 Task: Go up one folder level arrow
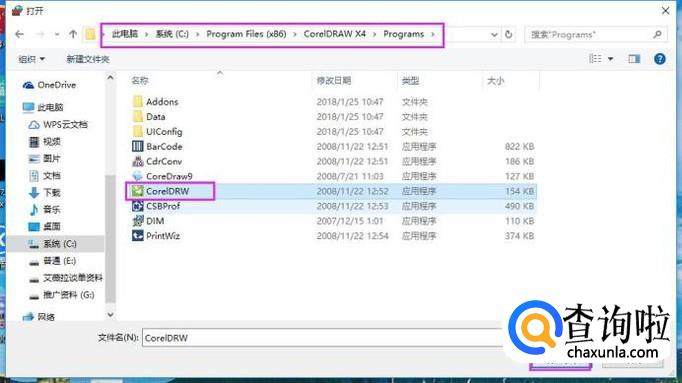click(73, 34)
